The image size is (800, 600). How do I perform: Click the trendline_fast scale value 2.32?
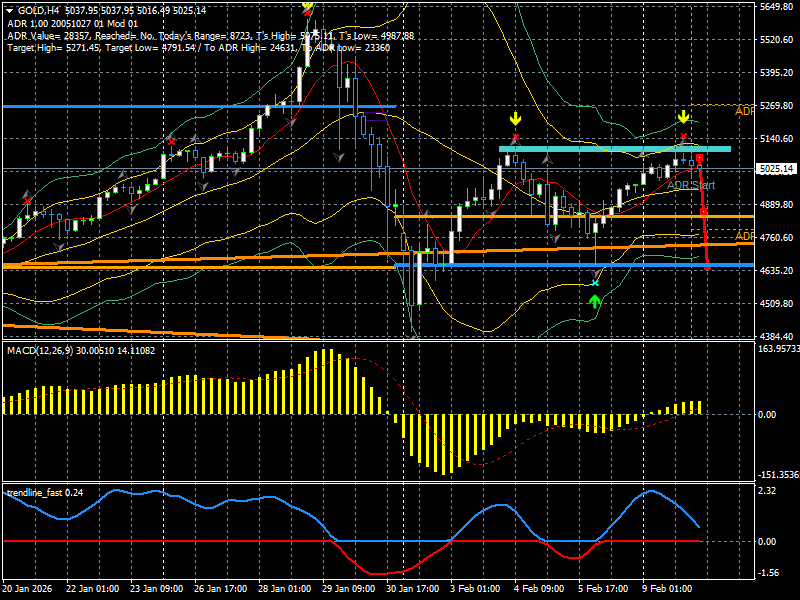767,491
